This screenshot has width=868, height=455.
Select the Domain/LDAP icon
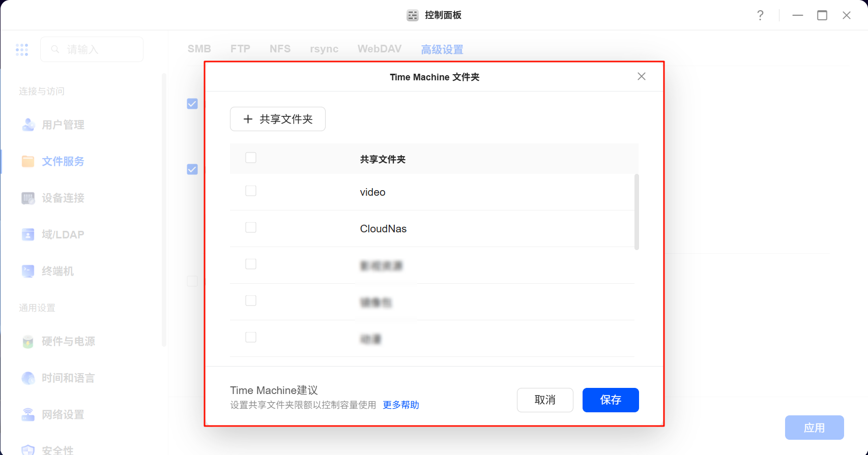(28, 234)
